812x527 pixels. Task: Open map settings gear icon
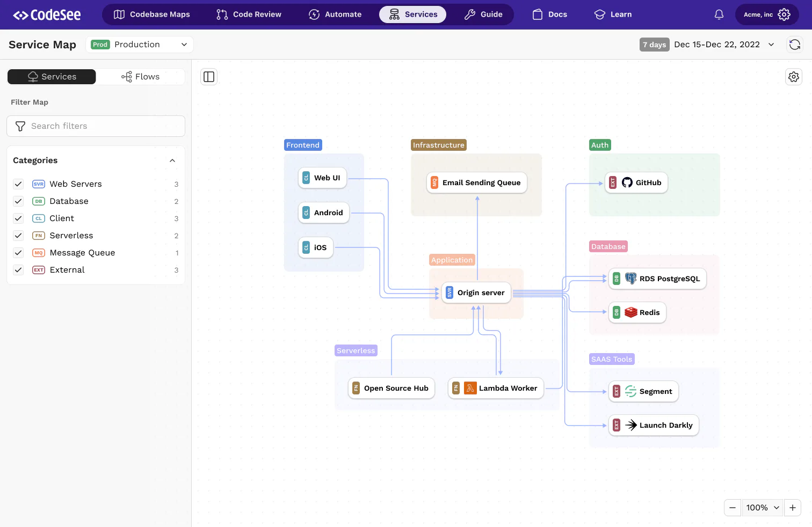tap(794, 77)
